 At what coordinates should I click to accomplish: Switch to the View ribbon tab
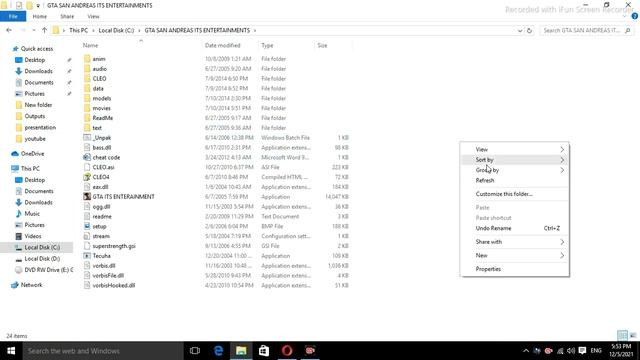click(x=93, y=16)
